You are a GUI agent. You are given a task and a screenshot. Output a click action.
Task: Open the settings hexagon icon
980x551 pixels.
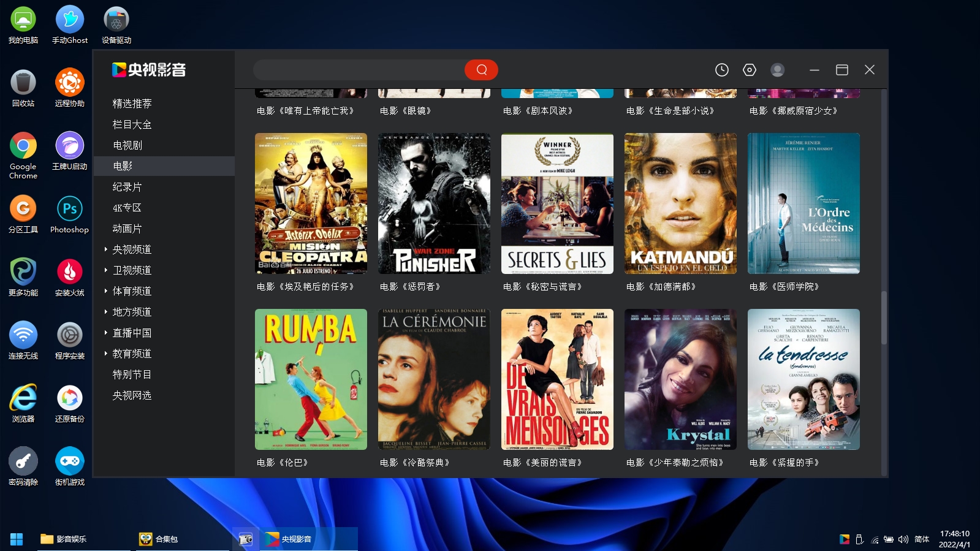pos(749,70)
